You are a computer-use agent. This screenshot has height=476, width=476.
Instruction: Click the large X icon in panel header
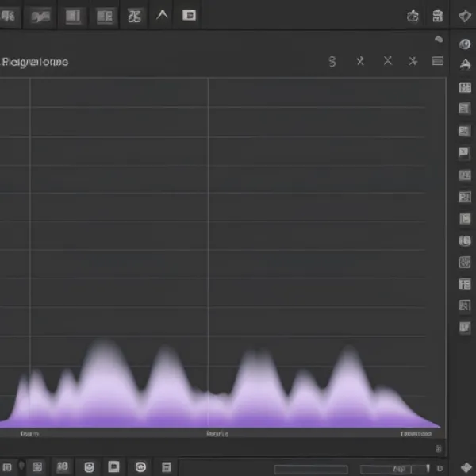387,61
